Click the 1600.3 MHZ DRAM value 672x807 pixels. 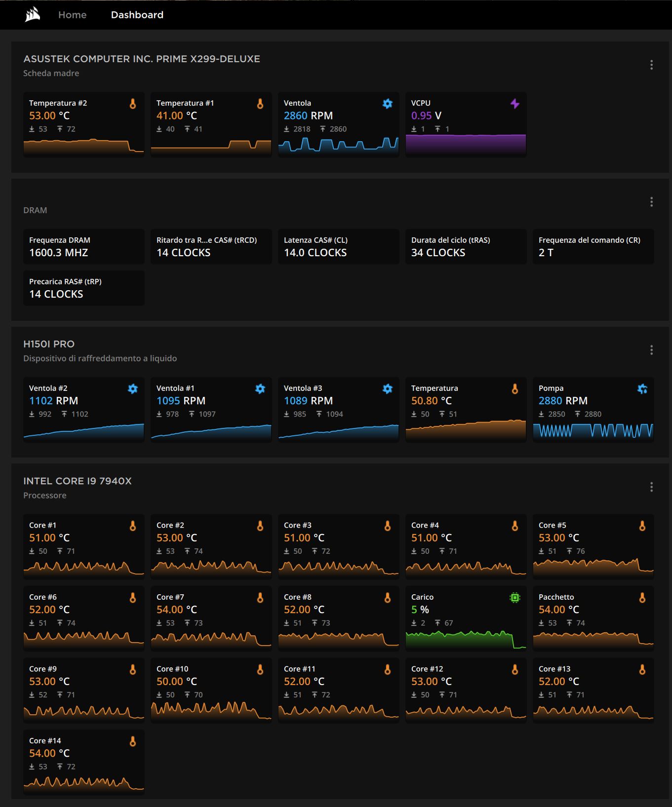point(58,253)
